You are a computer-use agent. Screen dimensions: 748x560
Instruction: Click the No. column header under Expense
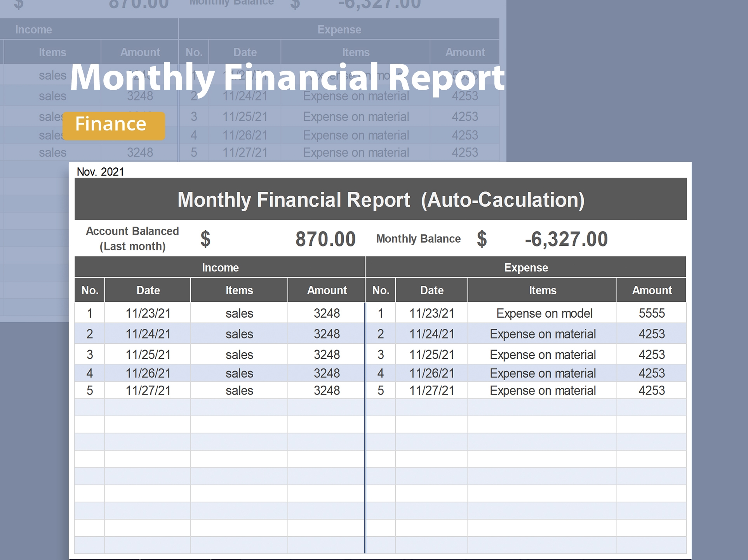(381, 290)
